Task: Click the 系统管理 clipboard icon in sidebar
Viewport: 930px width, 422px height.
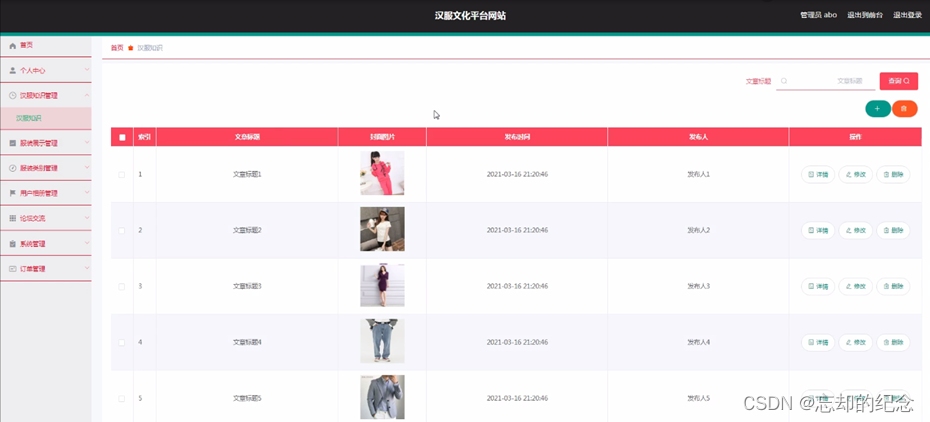Action: pos(12,244)
